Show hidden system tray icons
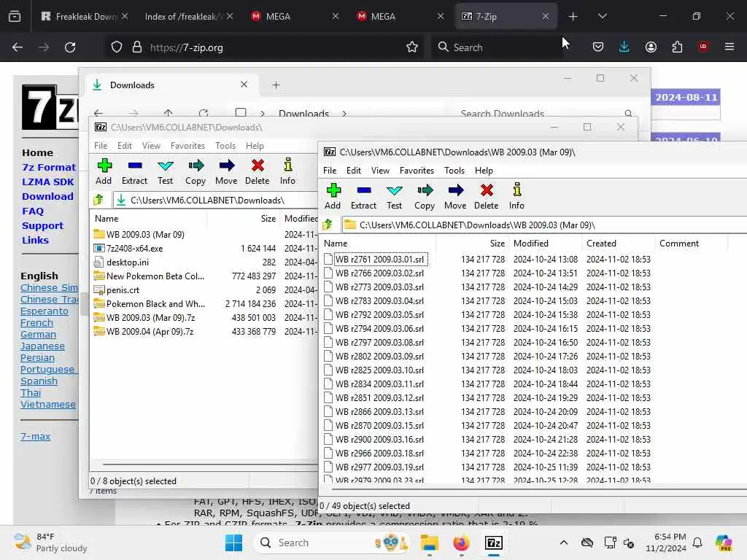The height and width of the screenshot is (560, 747). [564, 542]
